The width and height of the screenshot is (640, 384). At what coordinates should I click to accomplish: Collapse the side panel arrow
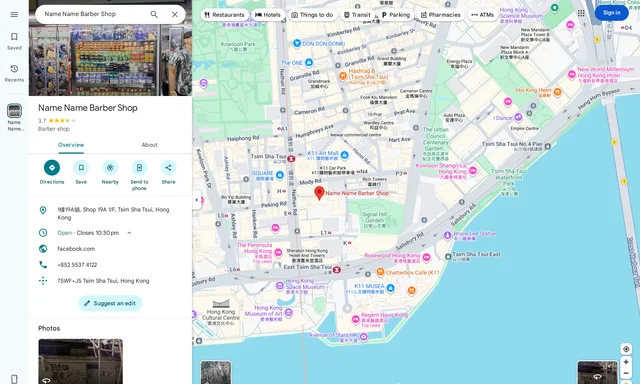coord(197,200)
